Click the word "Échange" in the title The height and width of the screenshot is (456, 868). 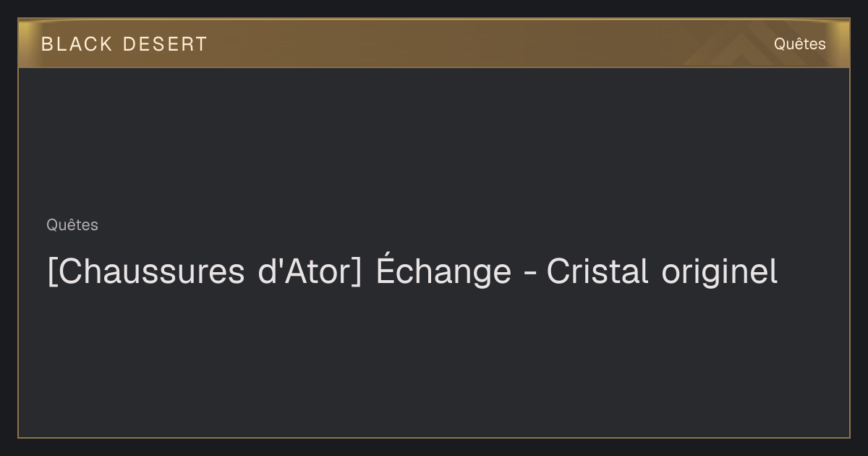coord(443,270)
